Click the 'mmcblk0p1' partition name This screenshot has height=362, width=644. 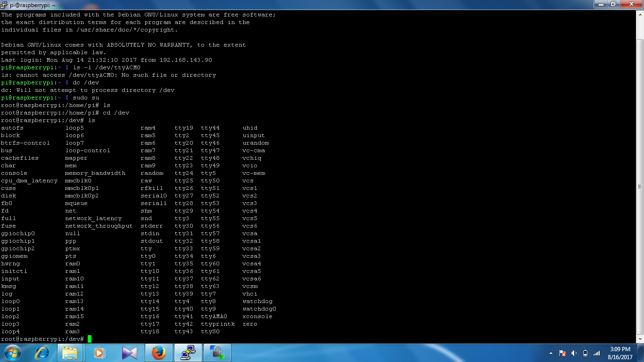coord(82,188)
